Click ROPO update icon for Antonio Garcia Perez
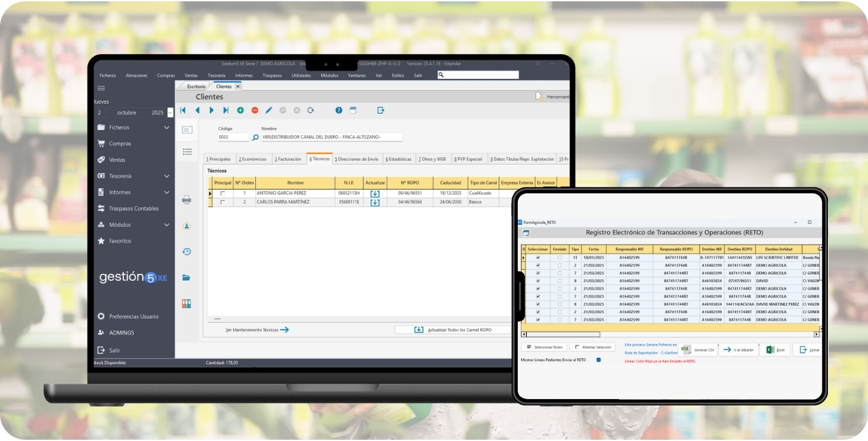Screen dimensions: 868x441 [x=375, y=193]
